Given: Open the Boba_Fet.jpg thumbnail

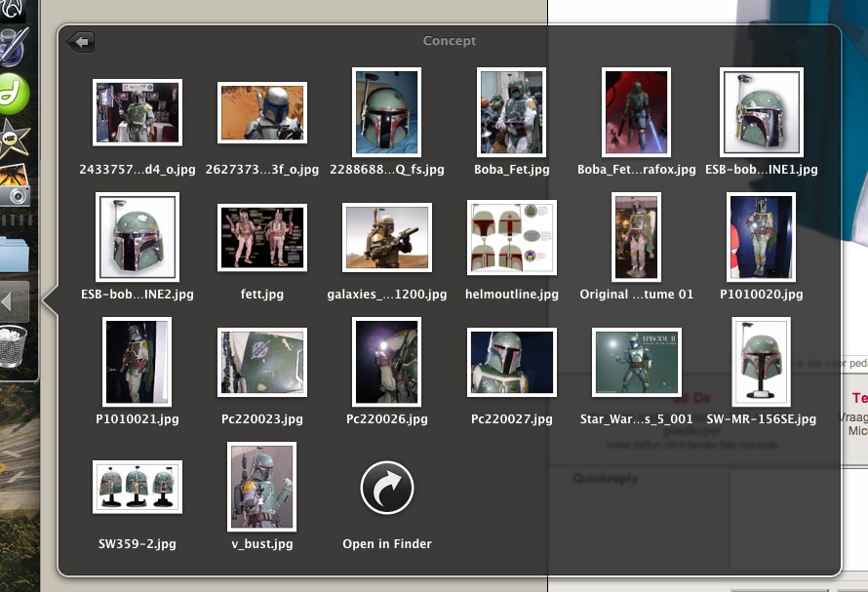Looking at the screenshot, I should pos(511,112).
